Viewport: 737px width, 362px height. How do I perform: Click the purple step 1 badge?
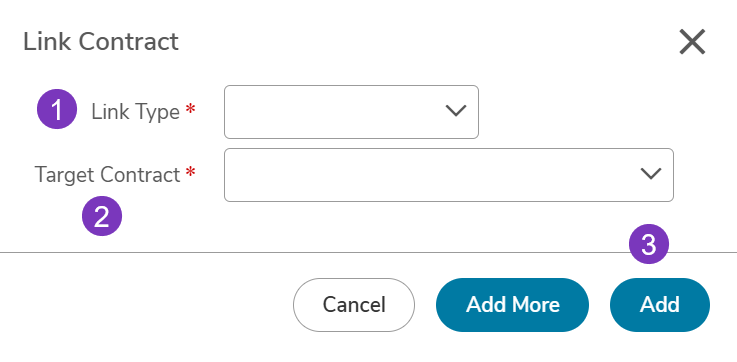(57, 109)
